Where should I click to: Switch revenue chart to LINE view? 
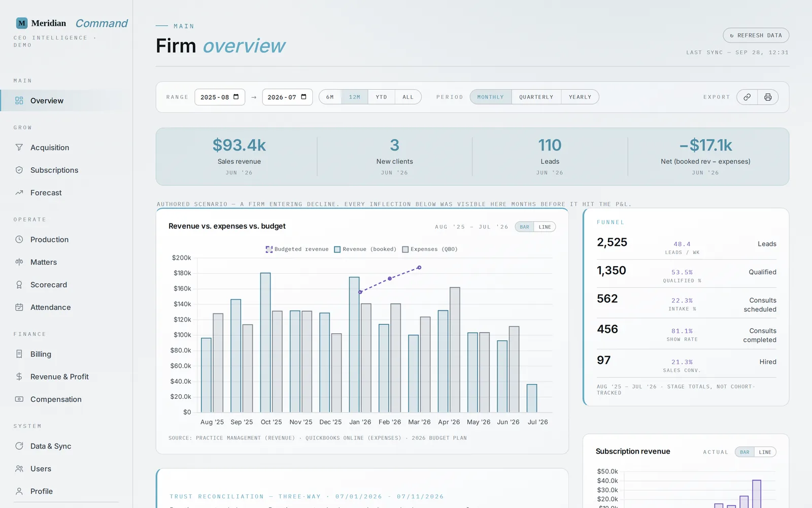click(x=545, y=227)
